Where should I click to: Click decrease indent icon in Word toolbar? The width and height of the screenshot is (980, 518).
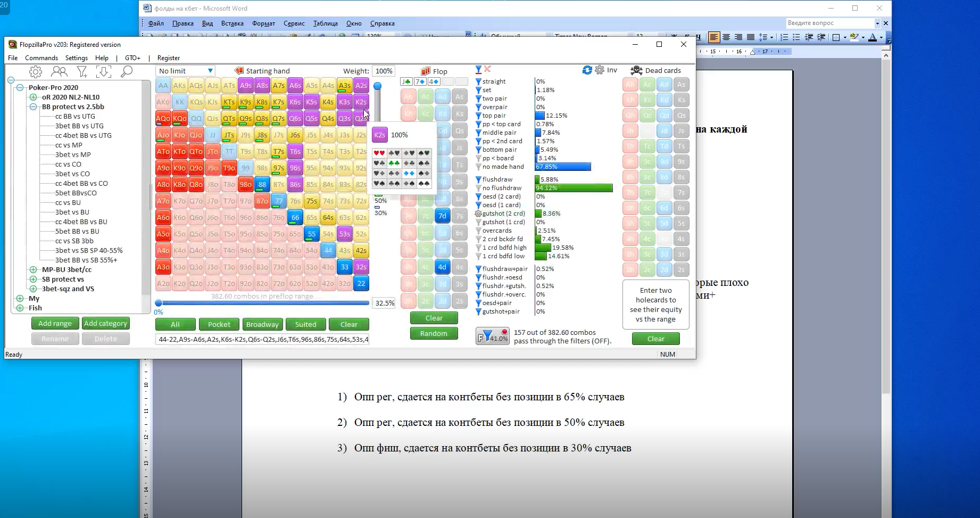809,37
